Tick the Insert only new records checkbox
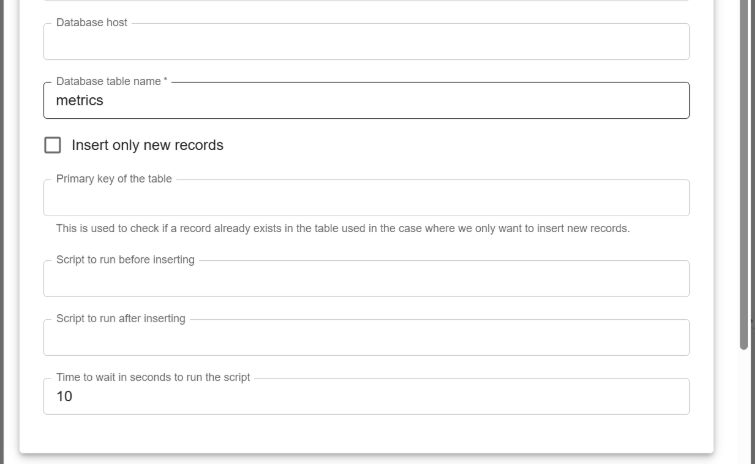 (x=53, y=145)
